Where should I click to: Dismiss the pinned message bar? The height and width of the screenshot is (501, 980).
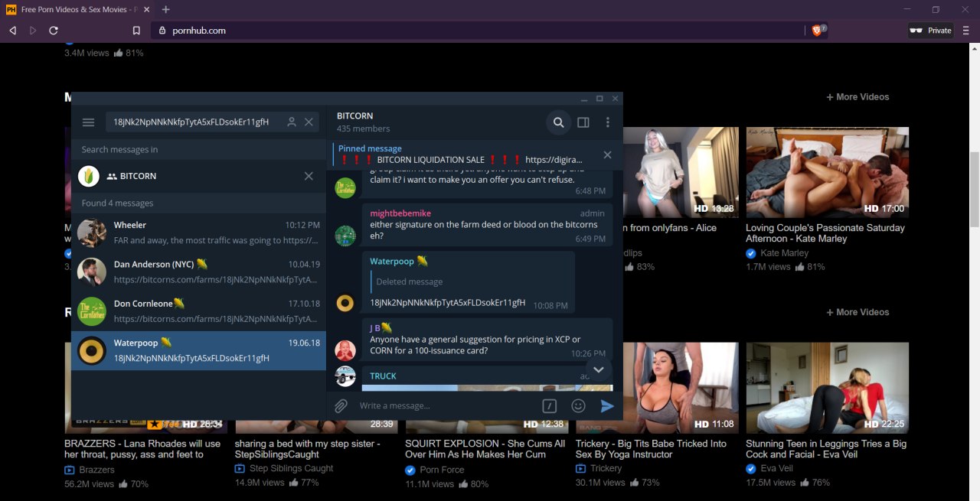[607, 155]
